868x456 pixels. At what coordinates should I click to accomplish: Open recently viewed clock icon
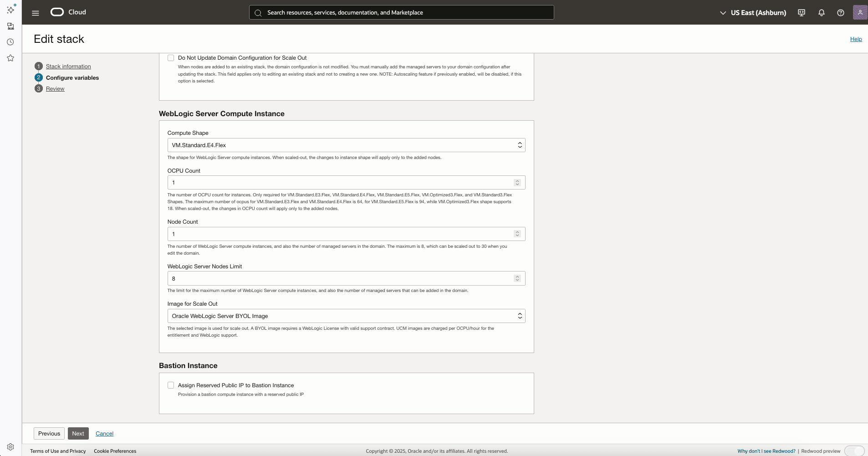(10, 42)
